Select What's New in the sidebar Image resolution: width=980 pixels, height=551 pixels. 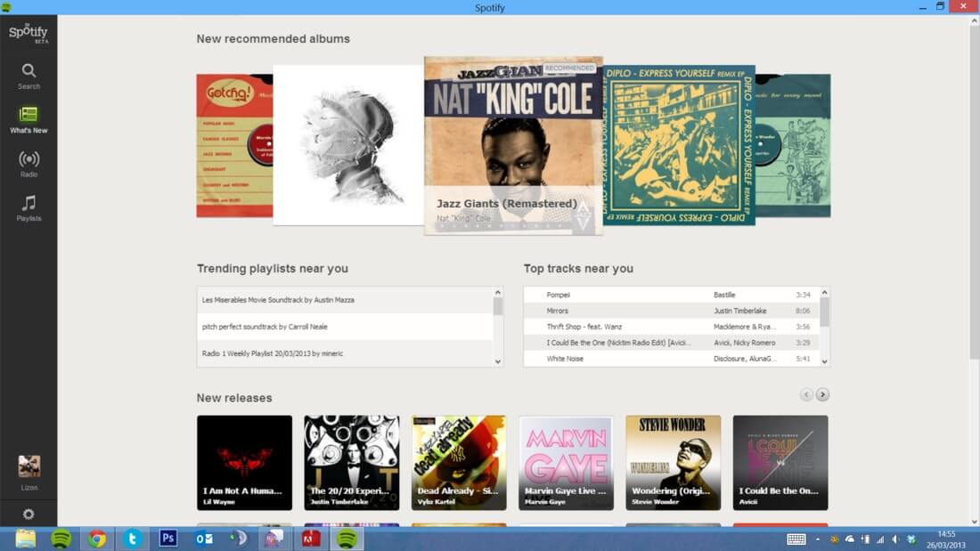(x=29, y=120)
